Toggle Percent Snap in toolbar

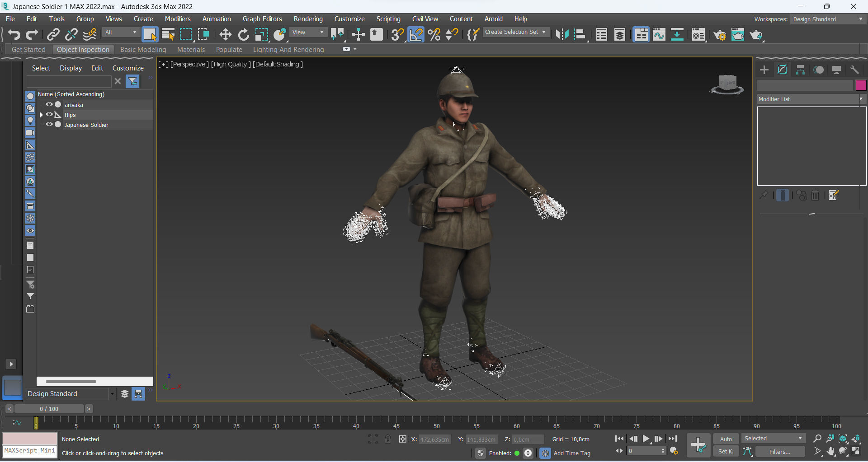point(434,34)
